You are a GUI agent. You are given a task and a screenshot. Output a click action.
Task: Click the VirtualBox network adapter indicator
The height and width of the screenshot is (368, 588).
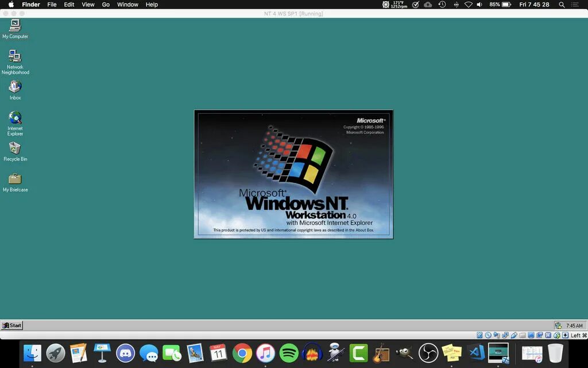point(505,335)
